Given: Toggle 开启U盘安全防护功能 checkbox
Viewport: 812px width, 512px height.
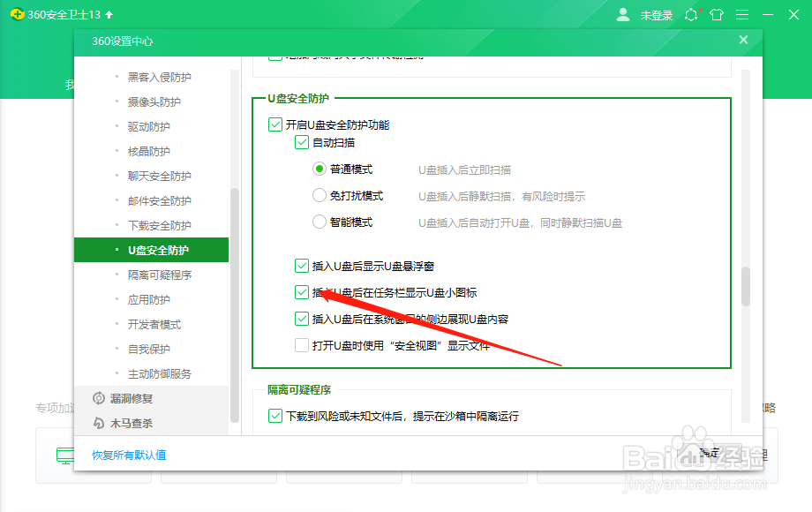Looking at the screenshot, I should tap(275, 124).
